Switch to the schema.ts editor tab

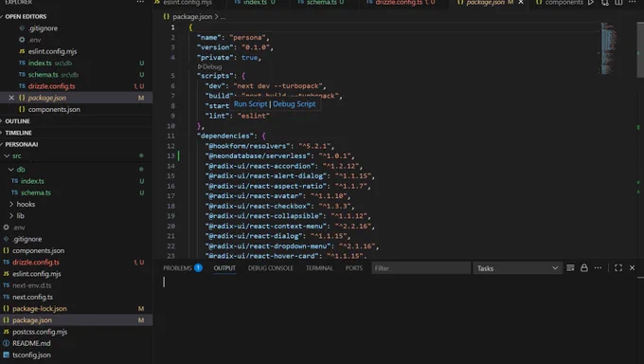click(x=322, y=3)
